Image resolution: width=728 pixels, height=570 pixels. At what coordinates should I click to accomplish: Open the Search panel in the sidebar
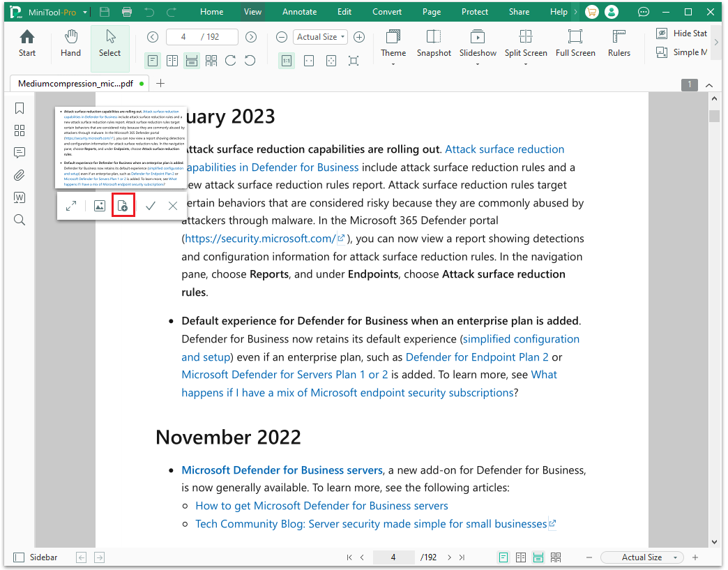[19, 220]
